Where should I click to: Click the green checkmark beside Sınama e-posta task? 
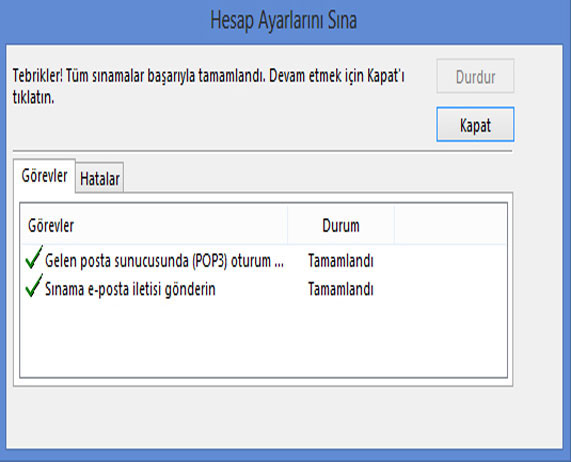34,286
